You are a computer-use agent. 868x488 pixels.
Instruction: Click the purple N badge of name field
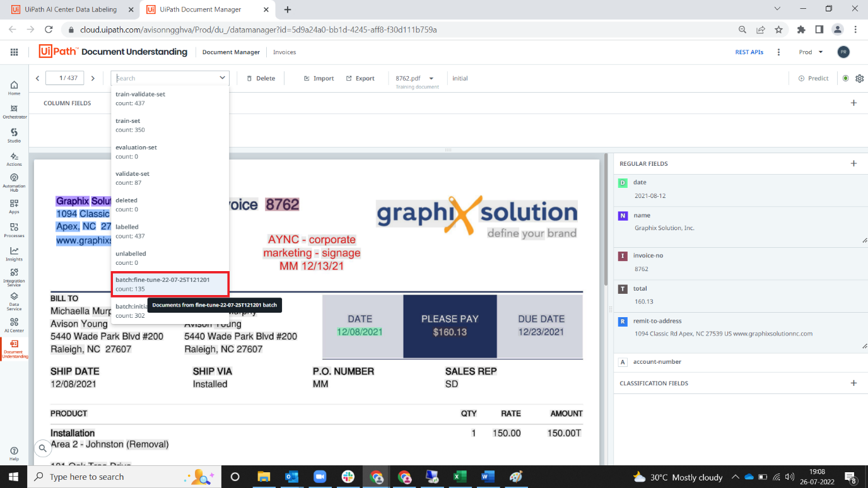[x=623, y=216]
